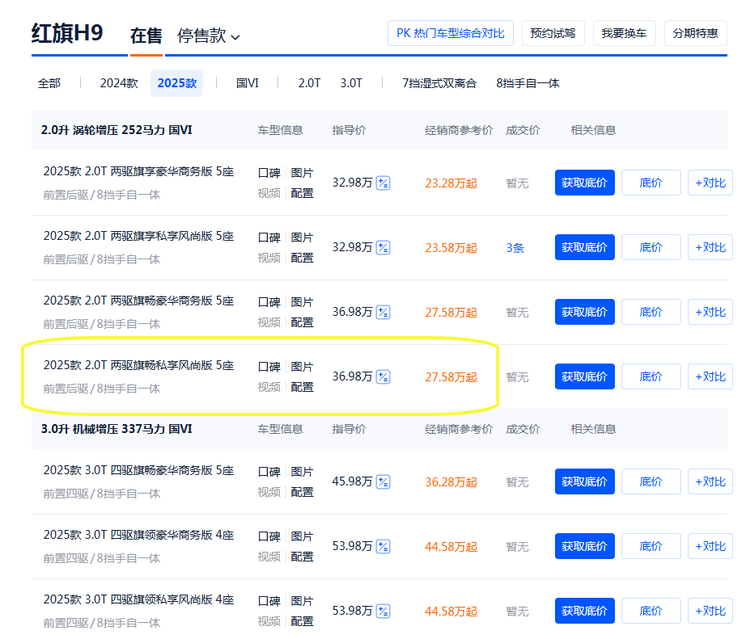This screenshot has height=639, width=750.
Task: Click calculator icon beside 2.0T 旗畅豪华商务版 price
Action: [x=383, y=312]
